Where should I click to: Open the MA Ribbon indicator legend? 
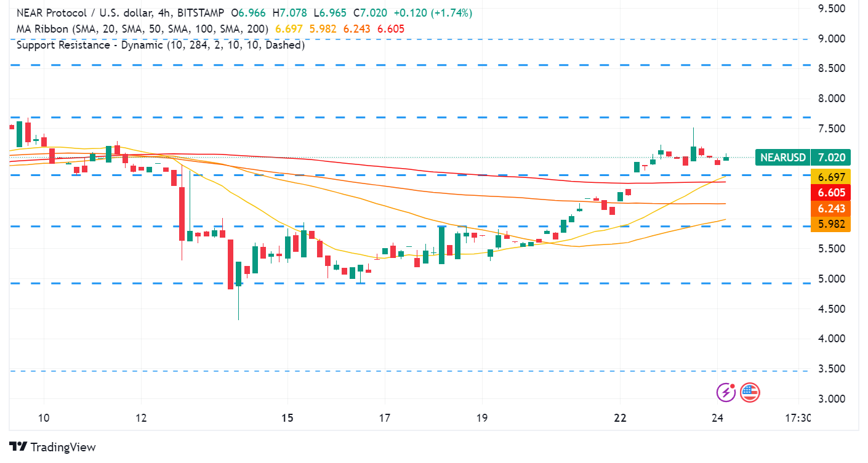[143, 29]
